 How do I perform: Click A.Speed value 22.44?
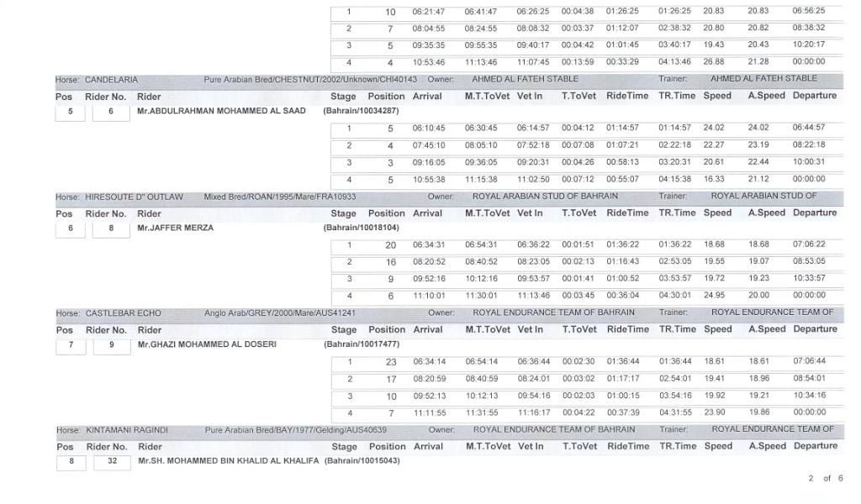(758, 162)
